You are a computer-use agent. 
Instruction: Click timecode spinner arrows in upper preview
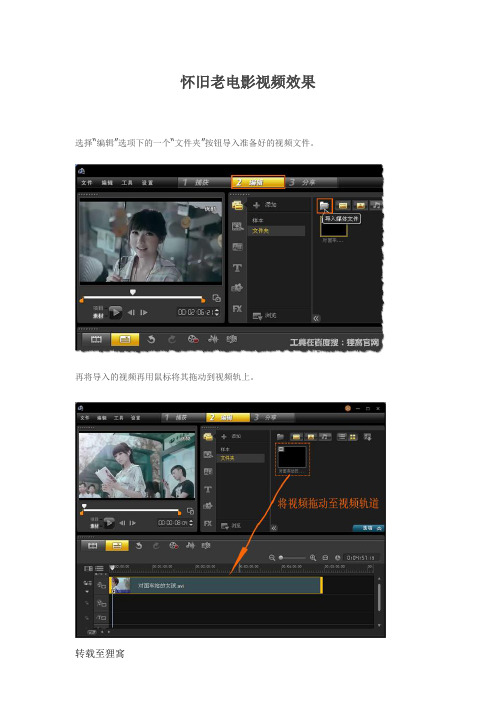(x=218, y=312)
